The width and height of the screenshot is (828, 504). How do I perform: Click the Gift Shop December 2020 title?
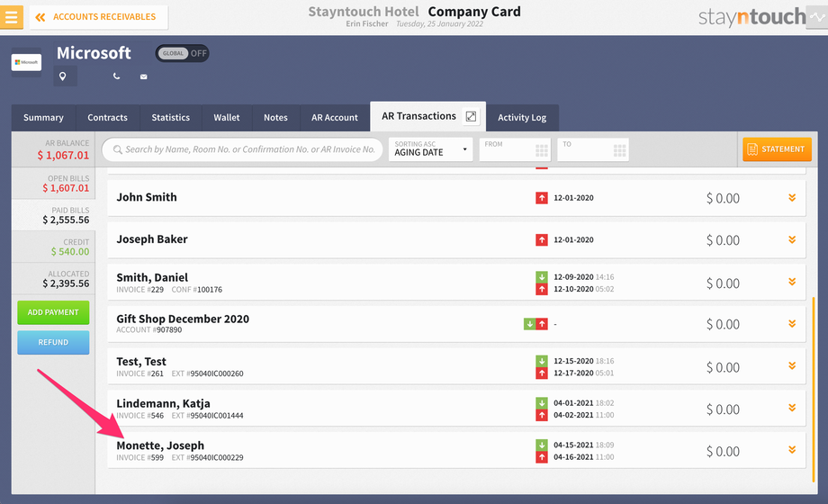tap(183, 319)
